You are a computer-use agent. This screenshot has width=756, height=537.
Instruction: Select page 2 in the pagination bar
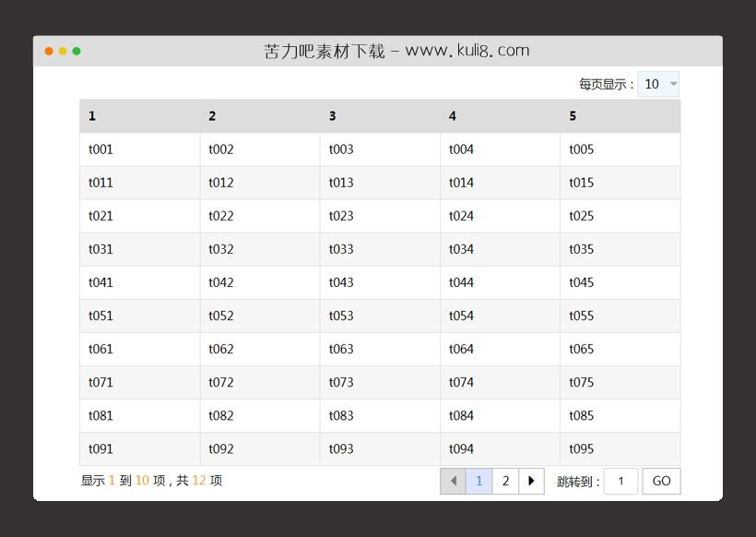pos(505,481)
